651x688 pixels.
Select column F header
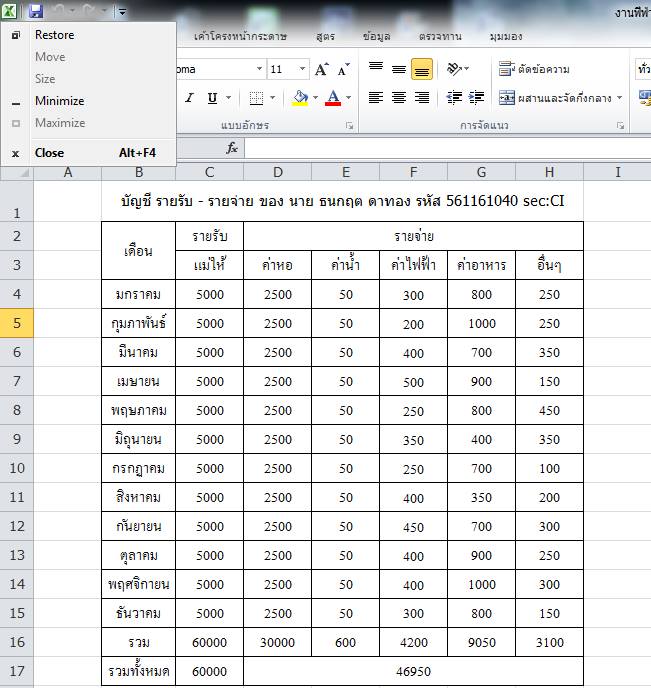pyautogui.click(x=413, y=172)
